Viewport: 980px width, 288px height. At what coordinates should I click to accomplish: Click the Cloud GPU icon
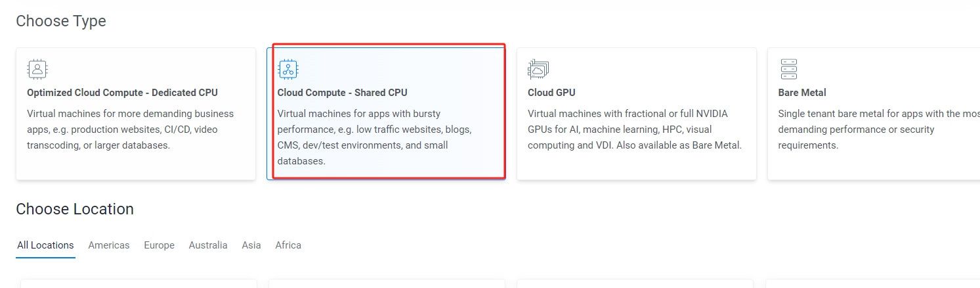[538, 69]
